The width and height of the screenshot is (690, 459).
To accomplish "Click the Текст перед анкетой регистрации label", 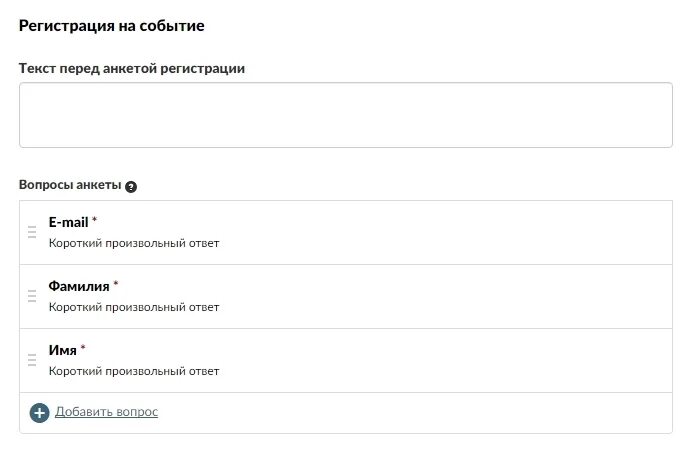I will click(132, 69).
